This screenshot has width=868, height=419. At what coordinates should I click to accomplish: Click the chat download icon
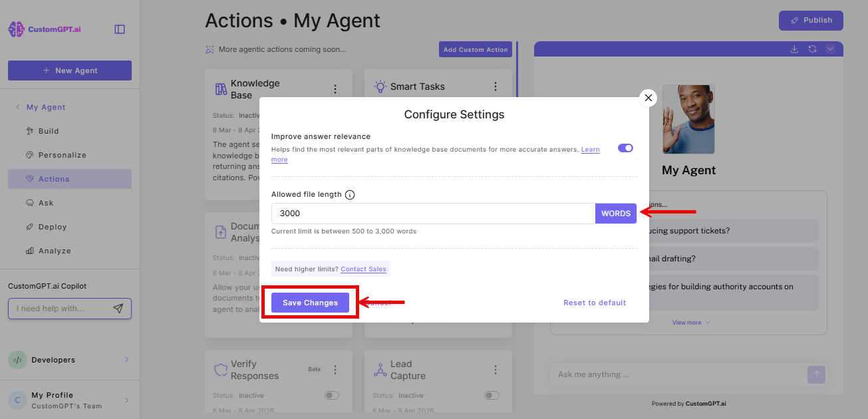tap(794, 49)
